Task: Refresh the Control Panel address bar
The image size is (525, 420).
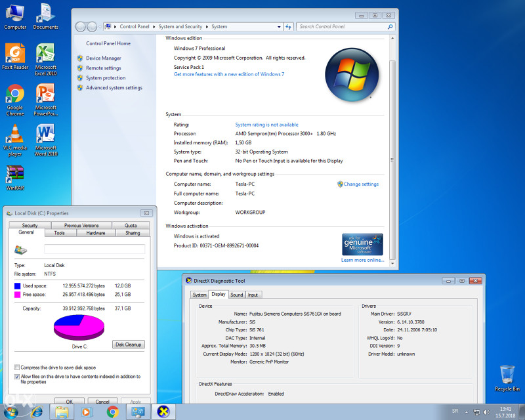Action: coord(288,27)
